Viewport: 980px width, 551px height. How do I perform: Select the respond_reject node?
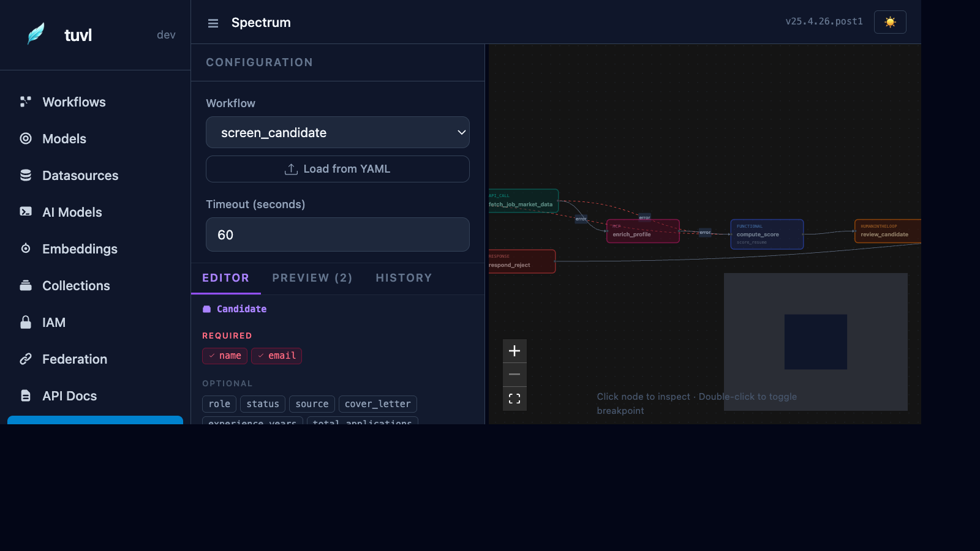522,261
